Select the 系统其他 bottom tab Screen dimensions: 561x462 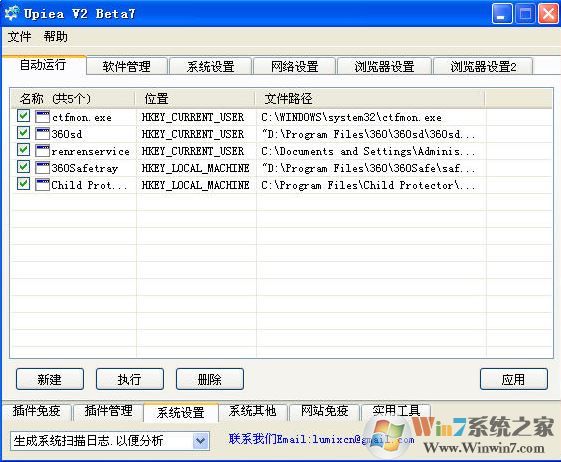coord(253,411)
